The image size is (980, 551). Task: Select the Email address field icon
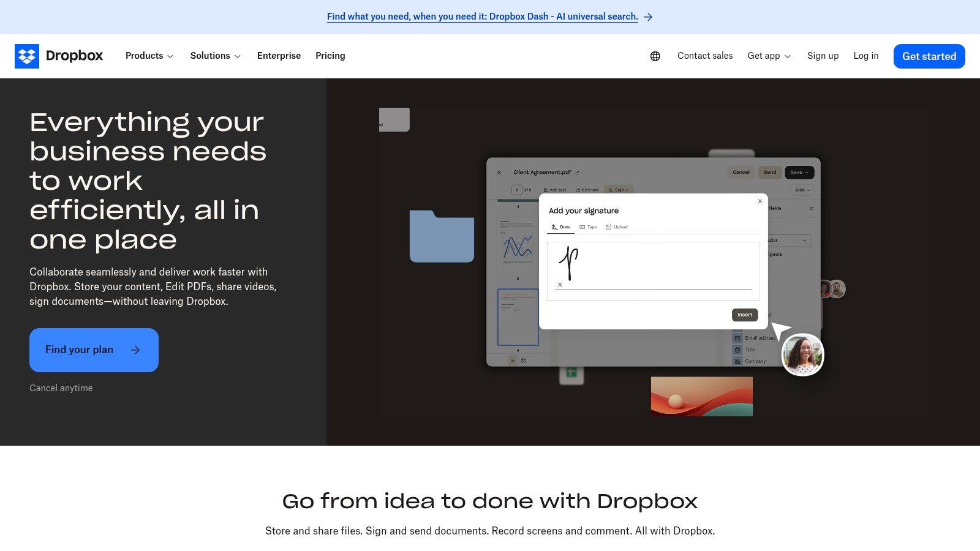[737, 338]
